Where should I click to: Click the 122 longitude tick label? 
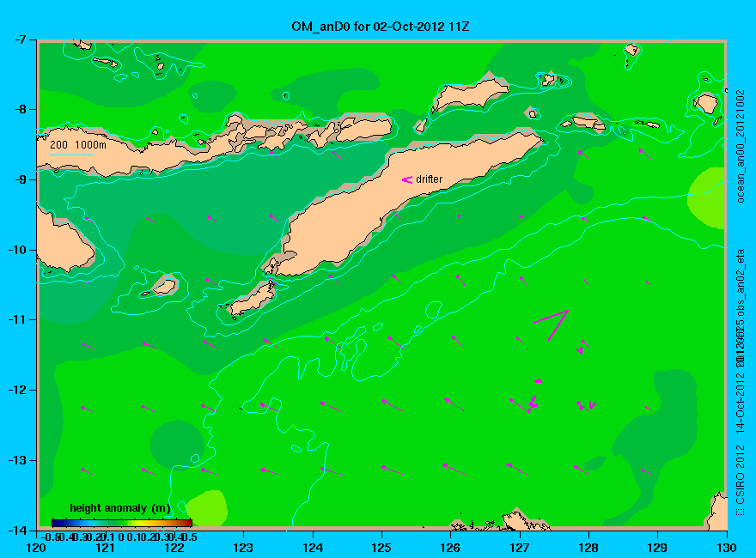click(x=174, y=548)
